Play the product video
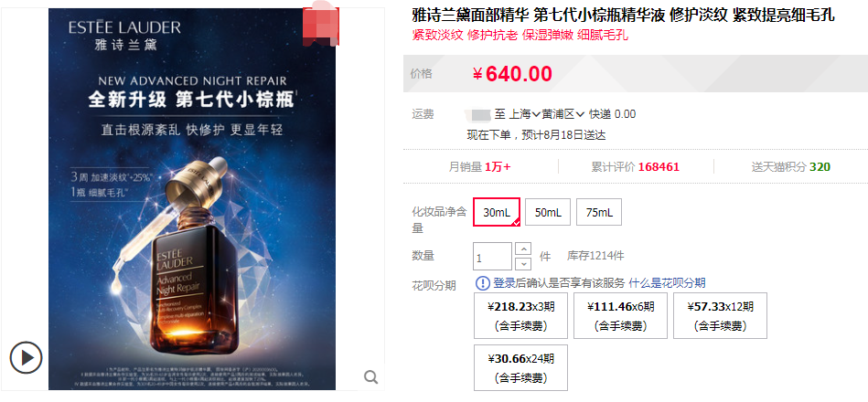 click(26, 357)
